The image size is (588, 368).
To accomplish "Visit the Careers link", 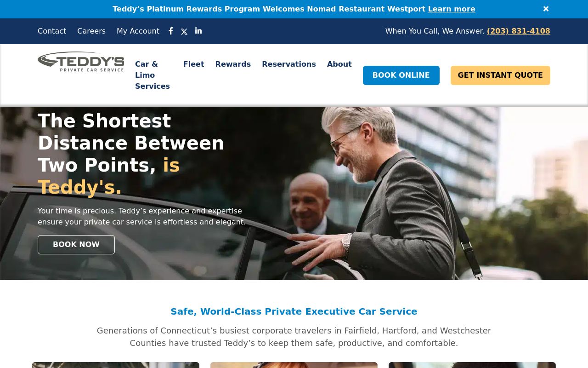I will coord(91,31).
